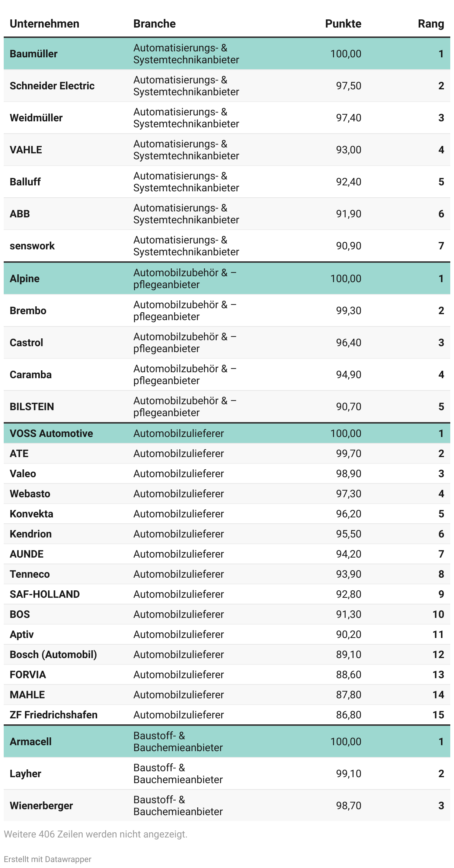Click the Bosch (Automobil) entry
This screenshot has height=868, width=454.
click(53, 654)
